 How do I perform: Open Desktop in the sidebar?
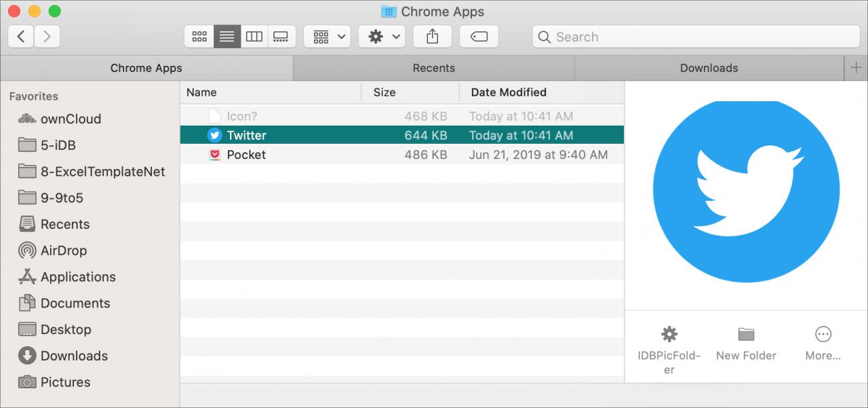tap(54, 329)
